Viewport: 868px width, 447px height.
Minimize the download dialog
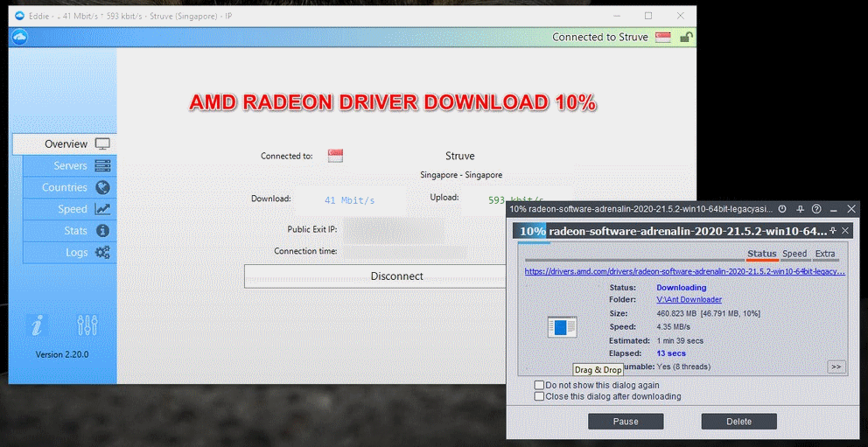tap(834, 209)
